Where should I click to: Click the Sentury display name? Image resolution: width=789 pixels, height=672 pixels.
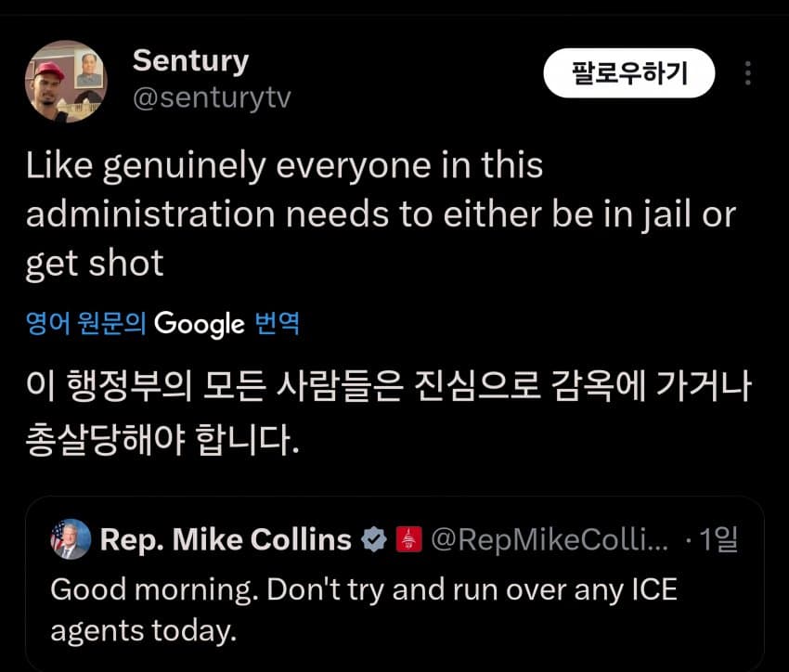[190, 60]
